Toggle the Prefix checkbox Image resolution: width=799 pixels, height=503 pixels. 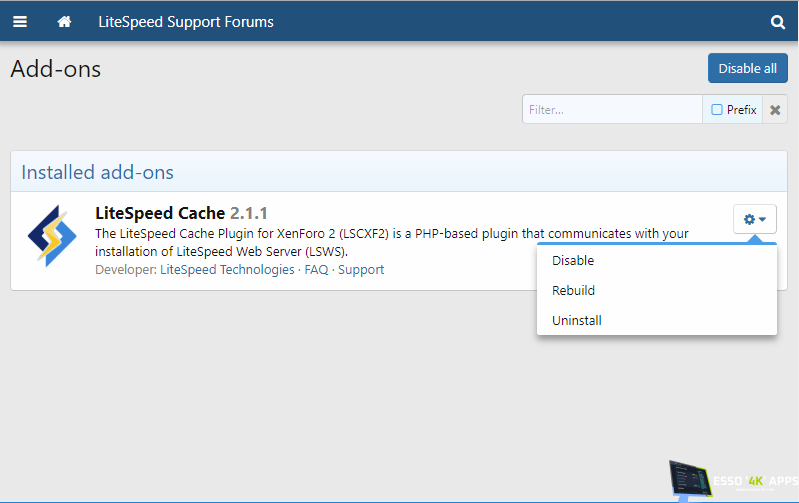717,110
